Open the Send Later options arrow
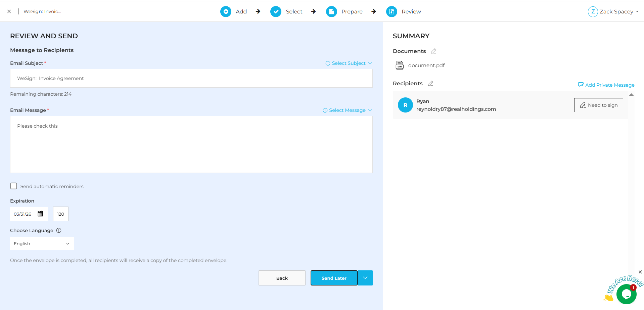This screenshot has width=644, height=310. (x=365, y=278)
